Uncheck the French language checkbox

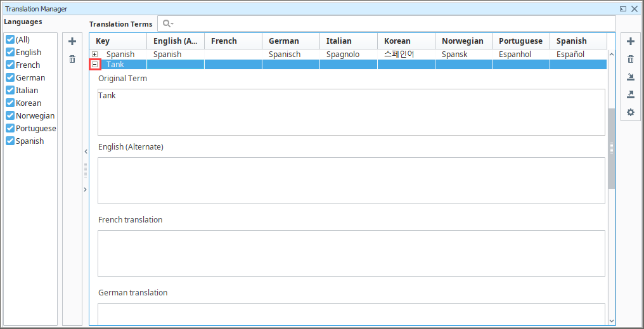(x=10, y=65)
